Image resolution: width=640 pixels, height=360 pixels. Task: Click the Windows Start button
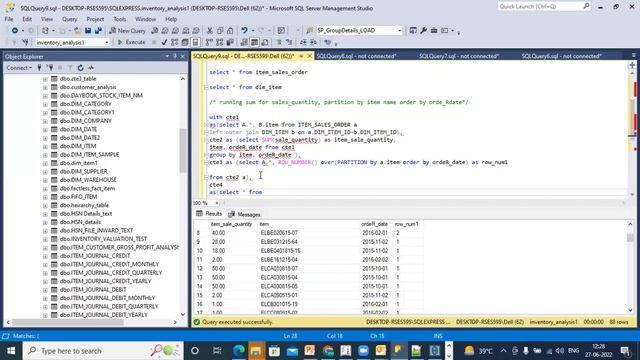[11, 351]
